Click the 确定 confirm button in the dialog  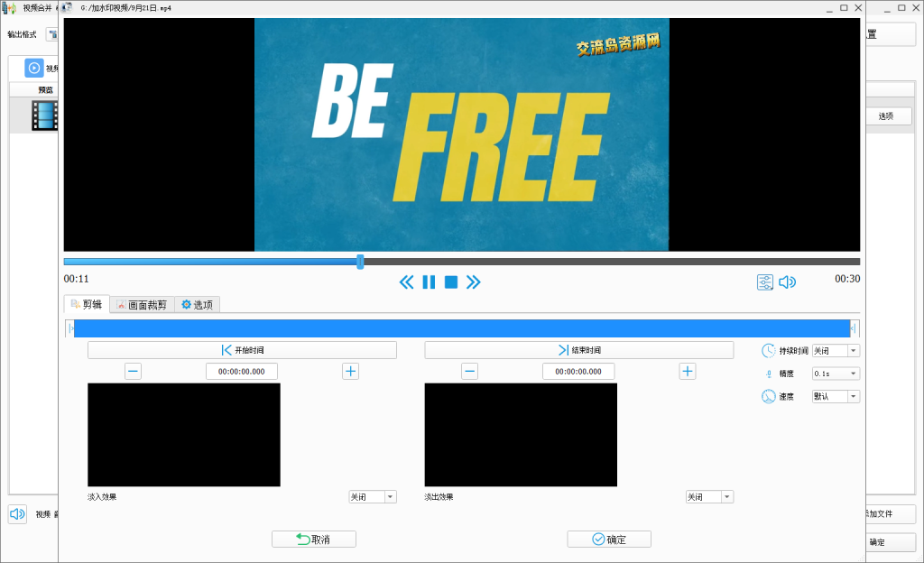[609, 540]
